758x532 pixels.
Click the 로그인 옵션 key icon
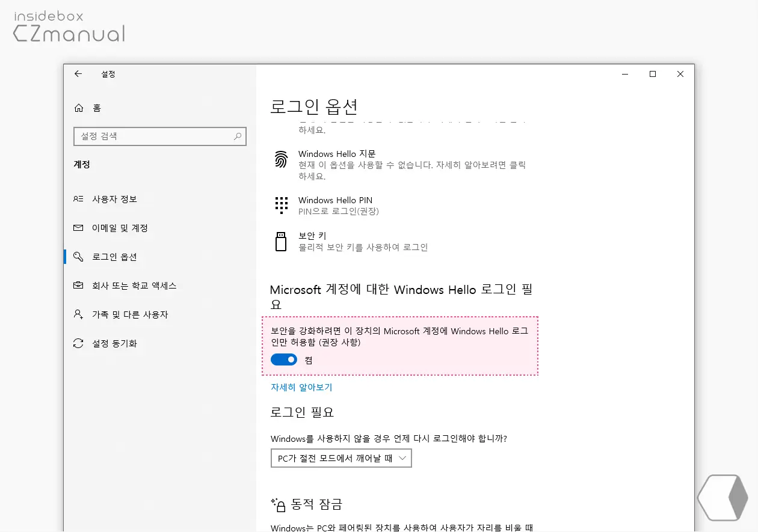point(78,257)
